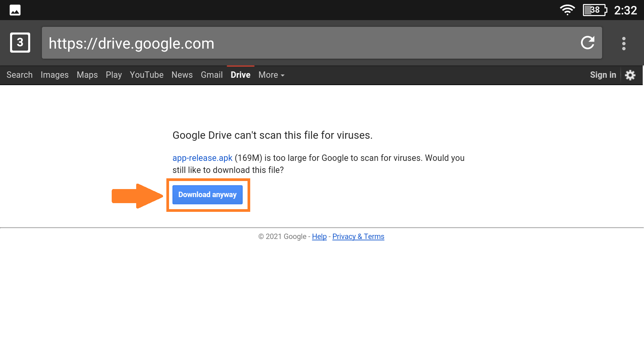Screen dimensions: 644x362
Task: Click the Download anyway button
Action: (208, 195)
